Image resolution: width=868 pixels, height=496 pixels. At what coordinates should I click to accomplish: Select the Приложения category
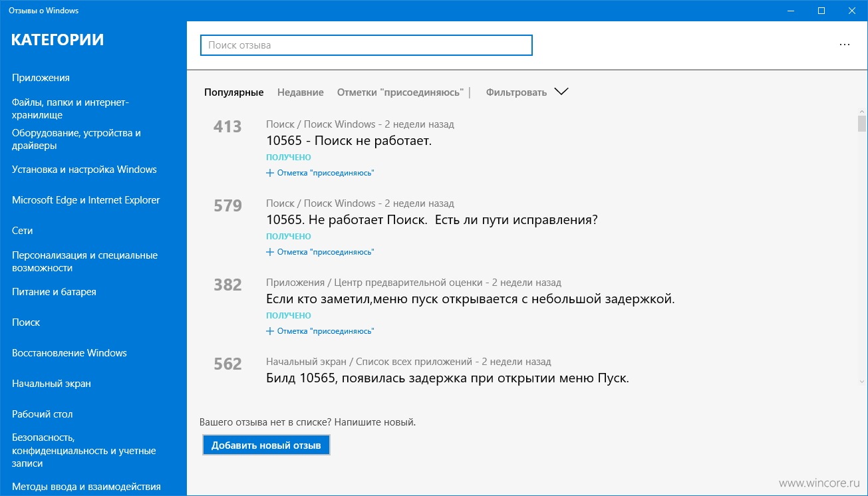41,78
